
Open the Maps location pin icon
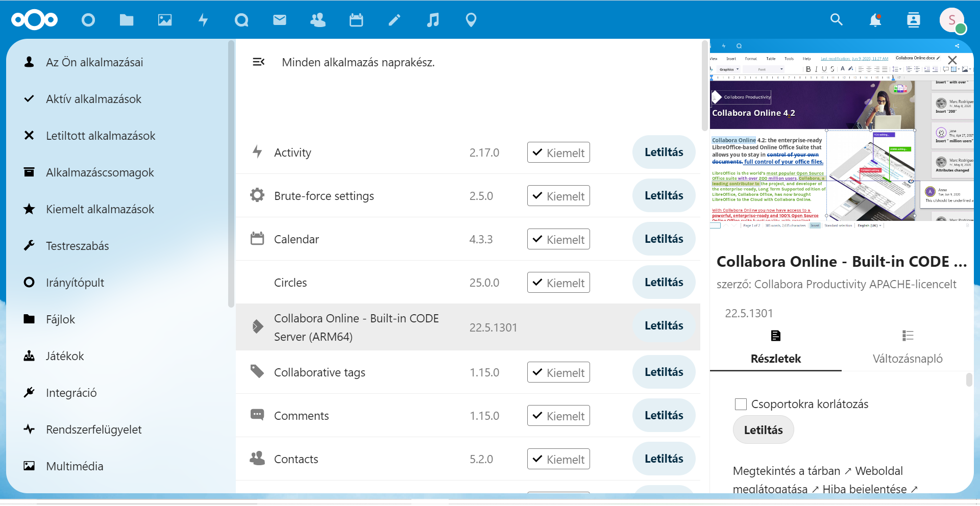coord(471,20)
